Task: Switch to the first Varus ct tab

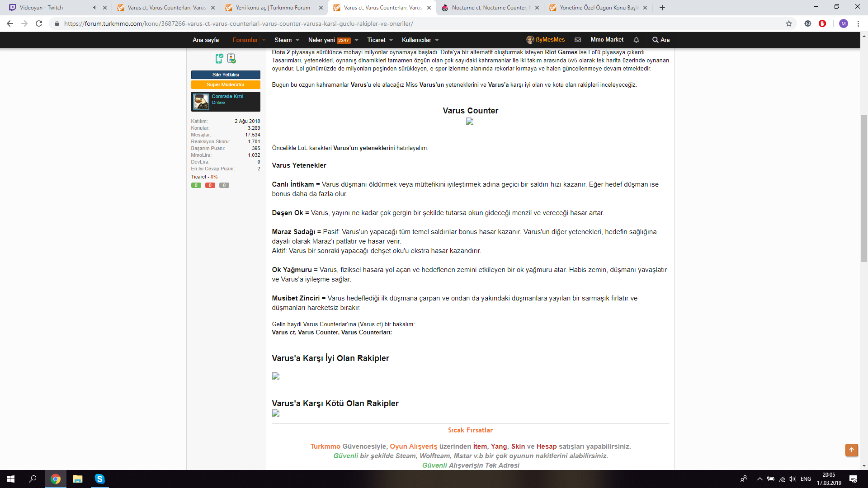Action: pos(166,8)
